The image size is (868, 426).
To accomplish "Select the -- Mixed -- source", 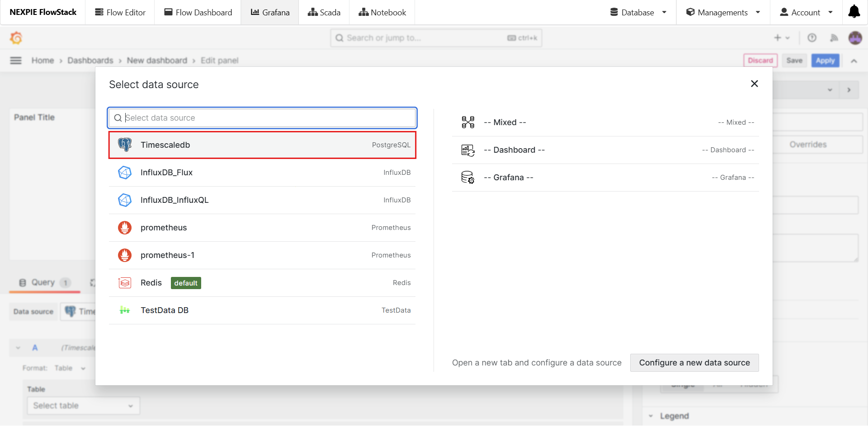I will [605, 122].
